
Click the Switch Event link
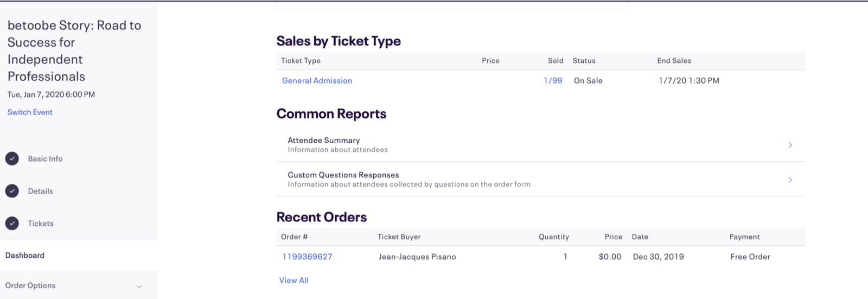[x=30, y=112]
